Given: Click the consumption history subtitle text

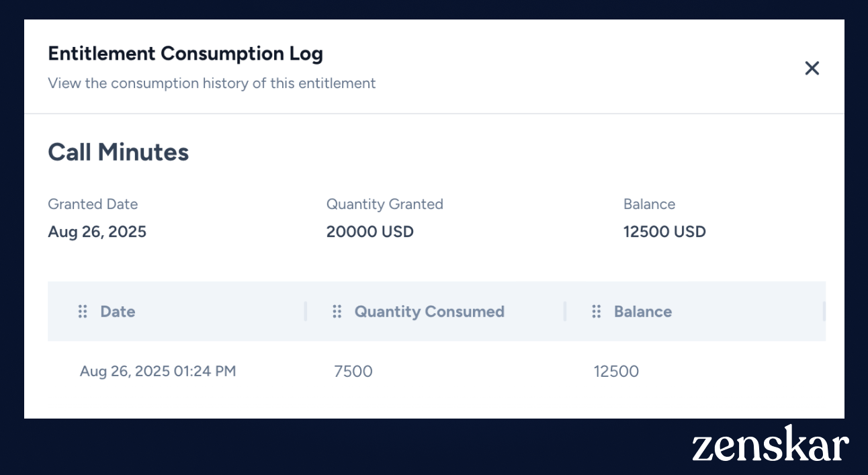Looking at the screenshot, I should [x=212, y=83].
